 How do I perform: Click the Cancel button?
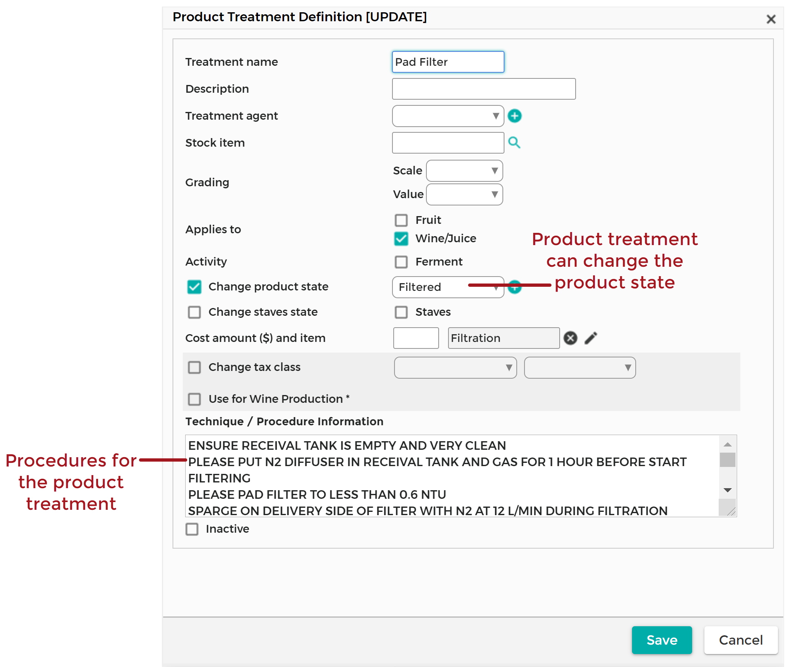click(x=740, y=640)
